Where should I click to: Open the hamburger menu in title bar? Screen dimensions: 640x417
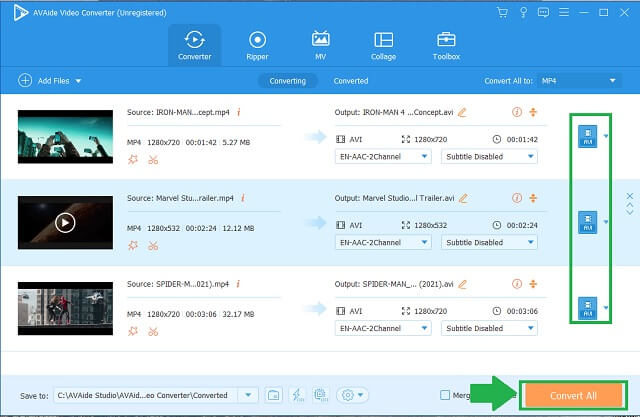point(564,13)
